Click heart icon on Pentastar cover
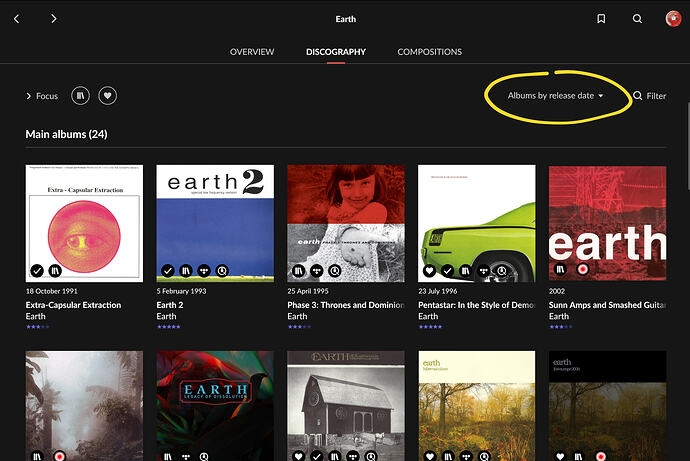The width and height of the screenshot is (690, 461). click(x=429, y=271)
